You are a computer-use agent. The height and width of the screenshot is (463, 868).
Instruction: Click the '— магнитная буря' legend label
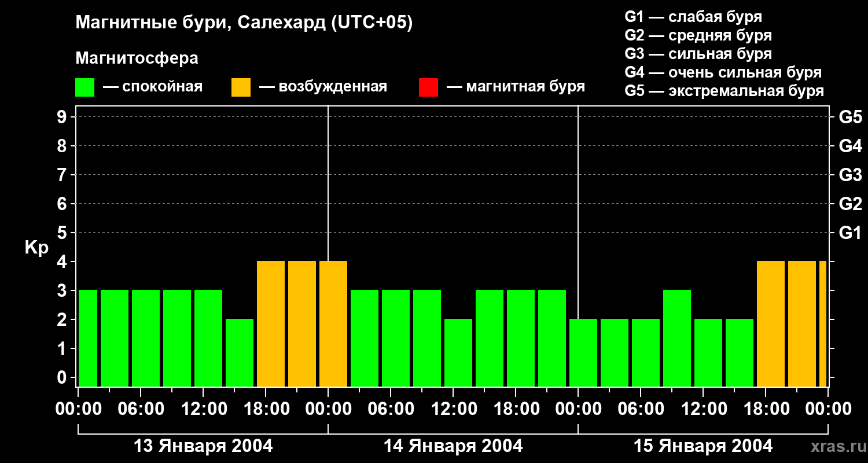(x=516, y=87)
